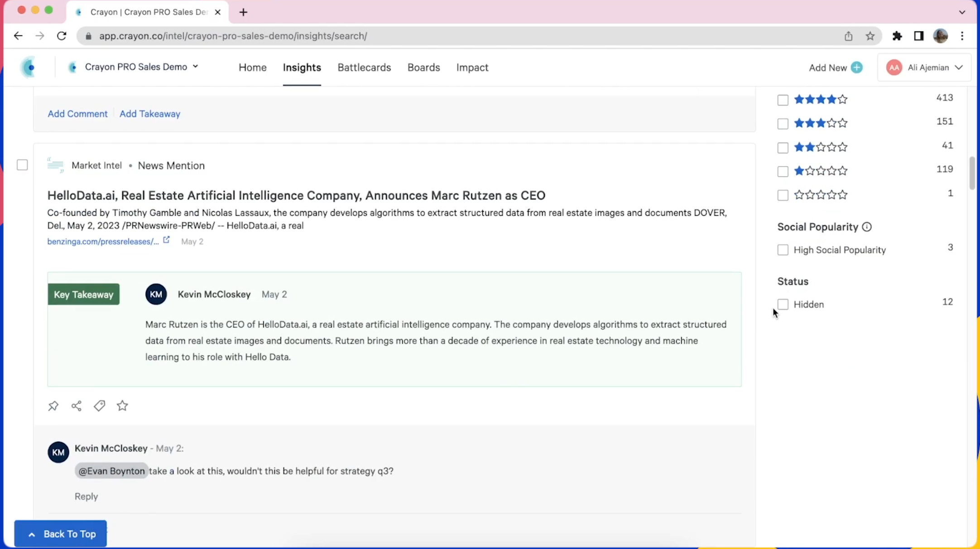Click the browser address bar URL
Viewport: 980px width, 549px height.
233,36
